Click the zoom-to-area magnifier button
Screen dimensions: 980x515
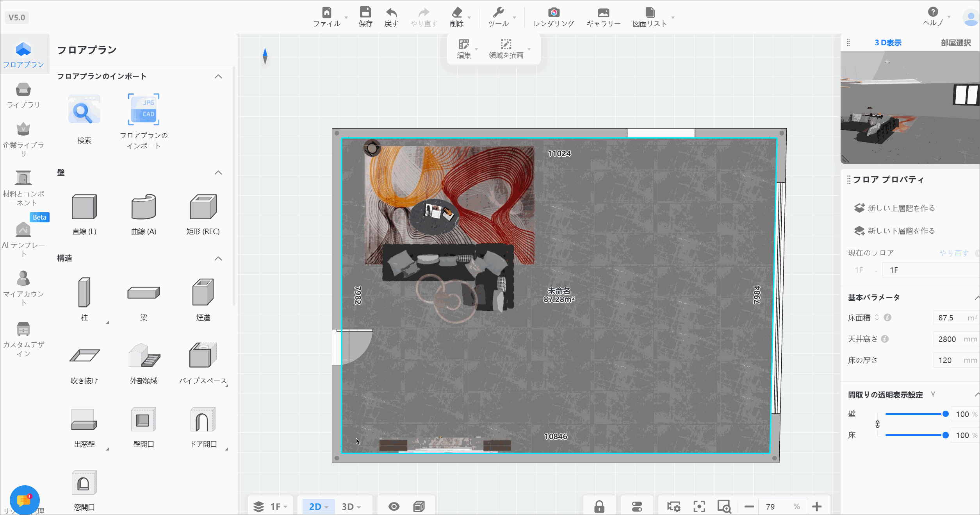coord(724,507)
